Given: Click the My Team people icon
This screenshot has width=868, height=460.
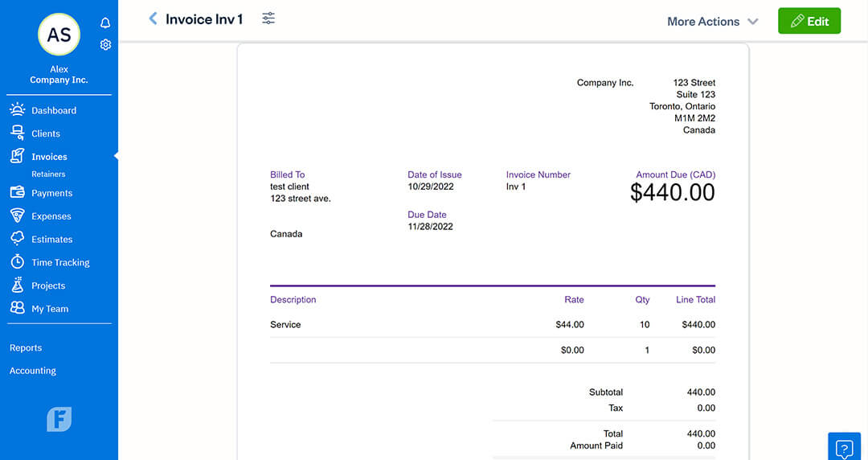Looking at the screenshot, I should coord(17,308).
